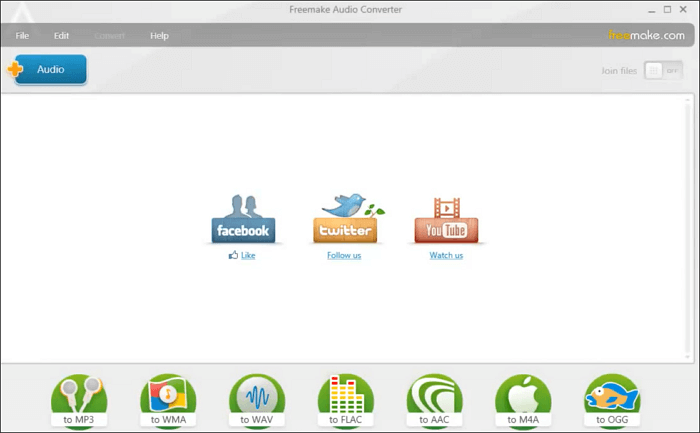The image size is (700, 433).
Task: Pick the to FLAC format icon
Action: (346, 402)
